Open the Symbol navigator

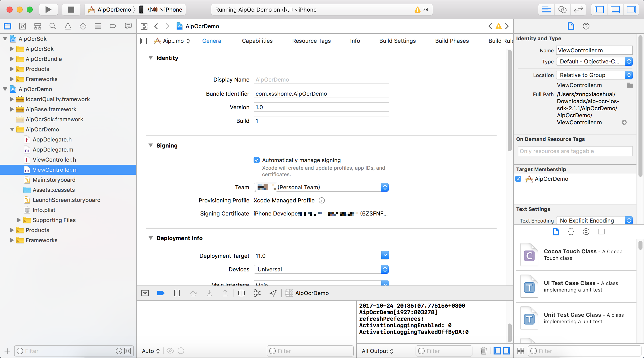click(38, 26)
